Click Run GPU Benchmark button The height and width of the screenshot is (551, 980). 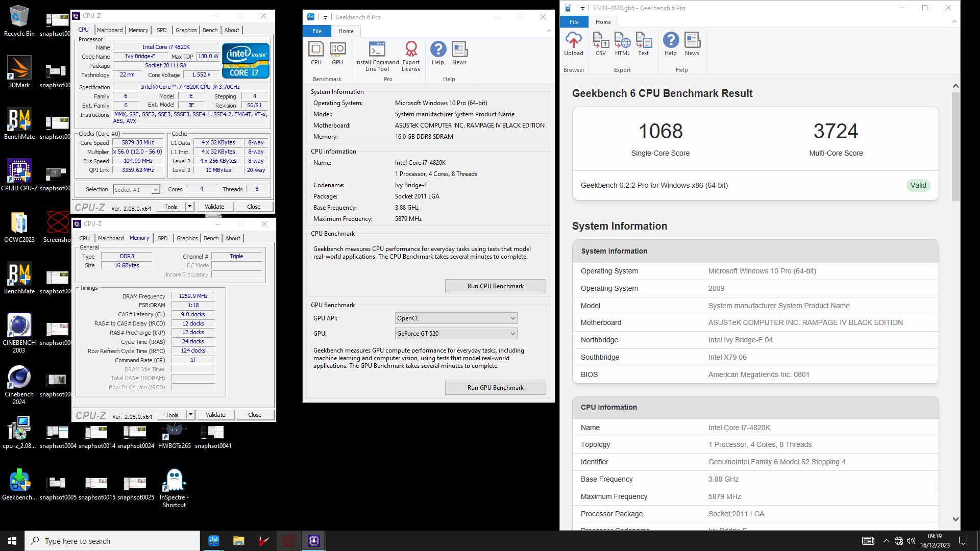tap(495, 388)
